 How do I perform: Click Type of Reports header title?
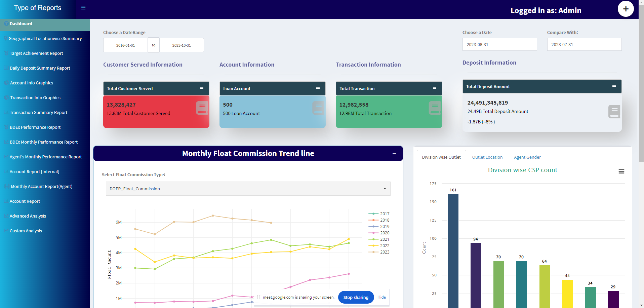tap(38, 8)
